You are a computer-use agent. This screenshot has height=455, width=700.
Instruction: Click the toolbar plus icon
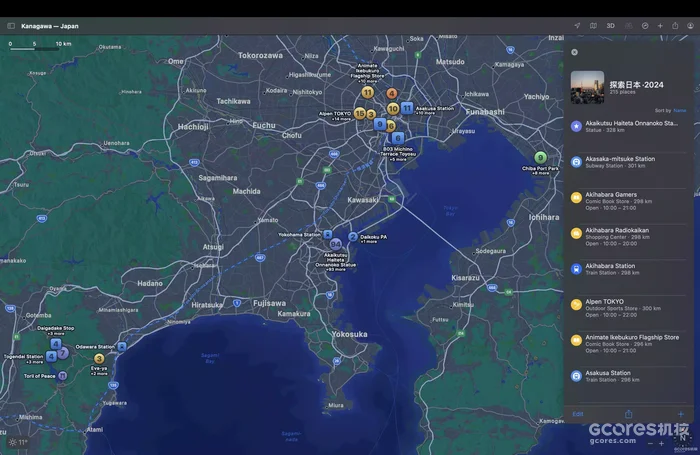(x=660, y=26)
